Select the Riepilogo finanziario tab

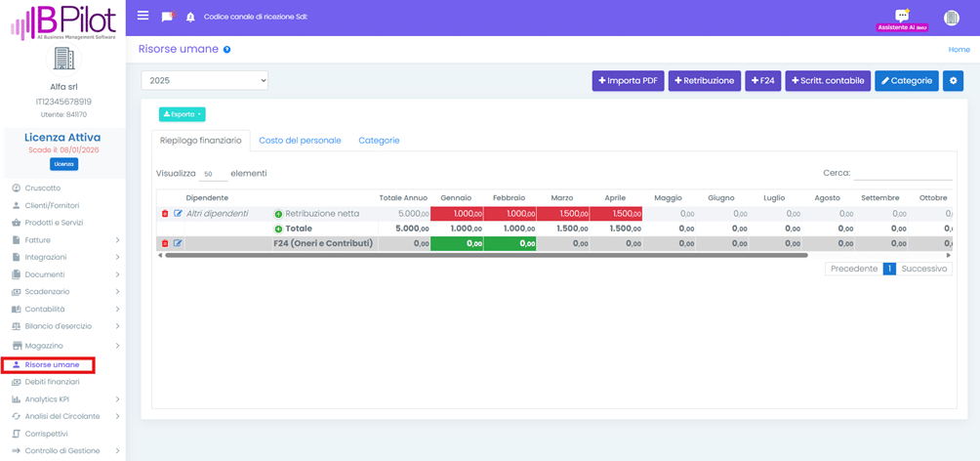[201, 141]
